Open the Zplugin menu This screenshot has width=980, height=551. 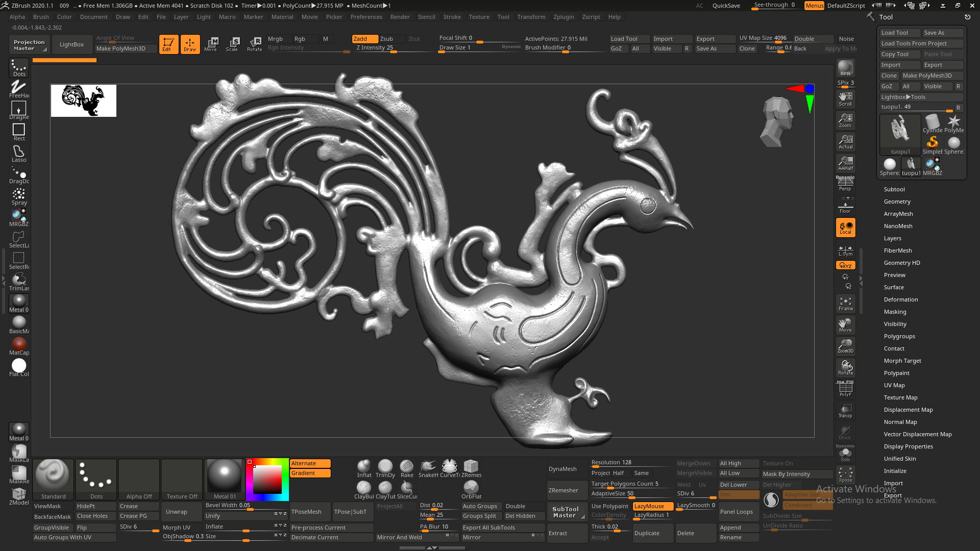(563, 17)
